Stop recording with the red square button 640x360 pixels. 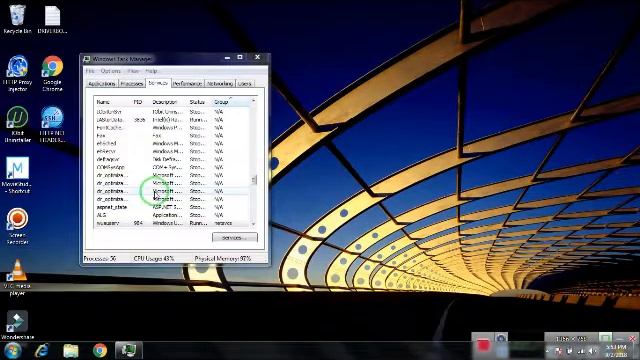click(483, 346)
